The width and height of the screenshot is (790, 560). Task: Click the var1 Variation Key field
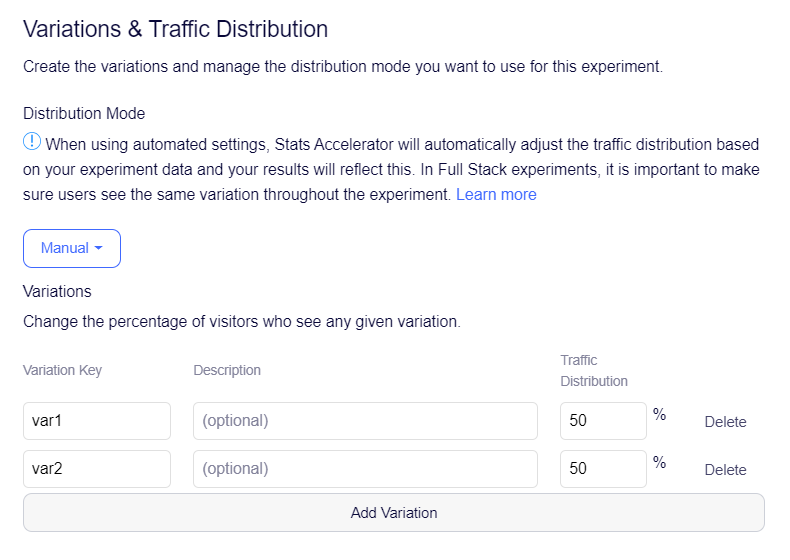pyautogui.click(x=97, y=421)
